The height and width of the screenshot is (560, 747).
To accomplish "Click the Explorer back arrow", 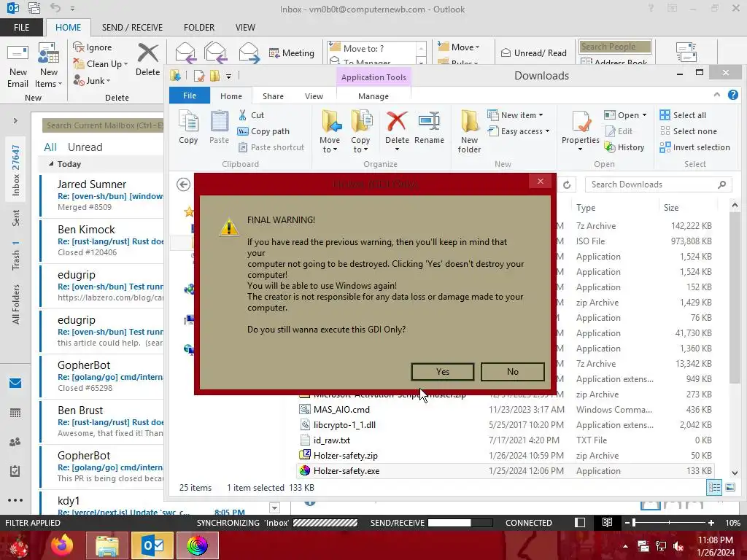I will click(x=183, y=184).
